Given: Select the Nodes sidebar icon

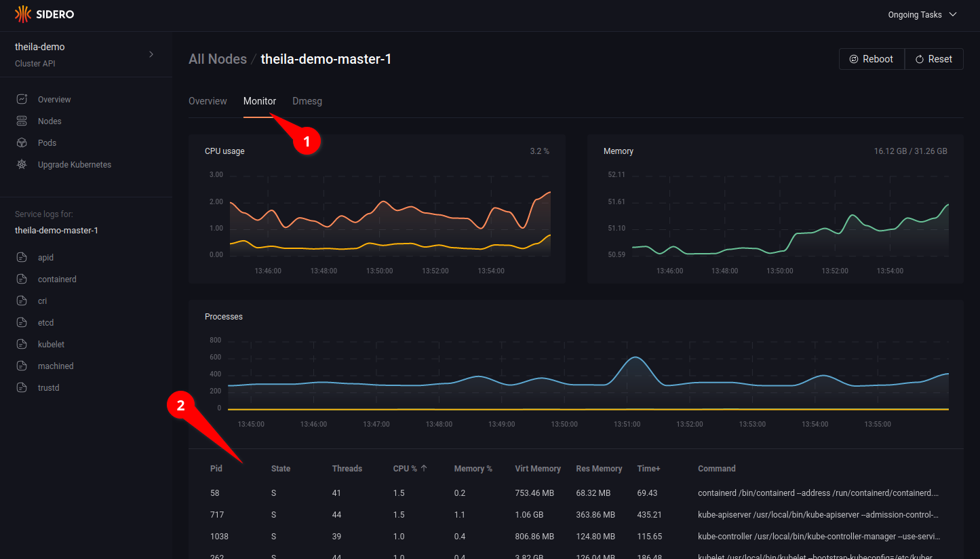Looking at the screenshot, I should tap(22, 121).
